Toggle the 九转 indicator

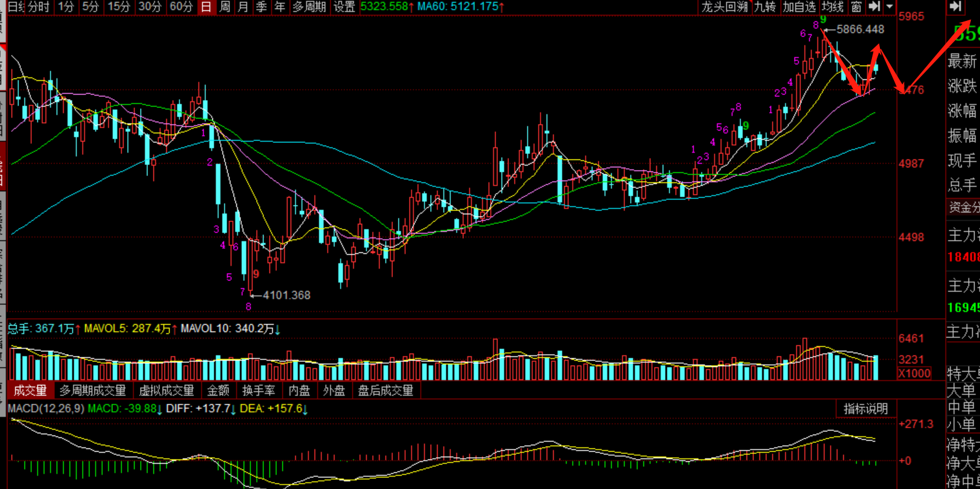click(765, 7)
